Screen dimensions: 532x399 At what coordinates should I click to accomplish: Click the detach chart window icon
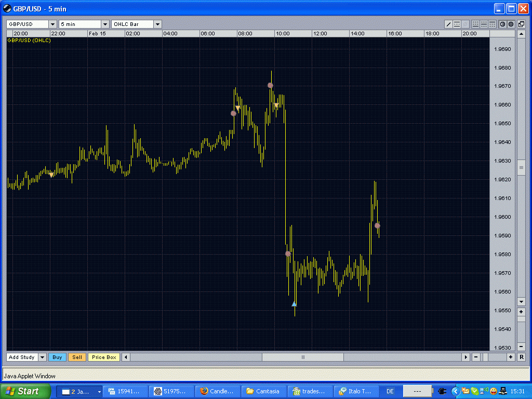pyautogui.click(x=521, y=24)
